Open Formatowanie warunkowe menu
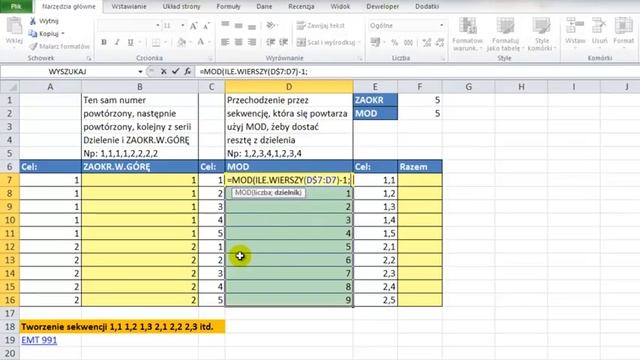This screenshot has width=640, height=360. (x=467, y=35)
